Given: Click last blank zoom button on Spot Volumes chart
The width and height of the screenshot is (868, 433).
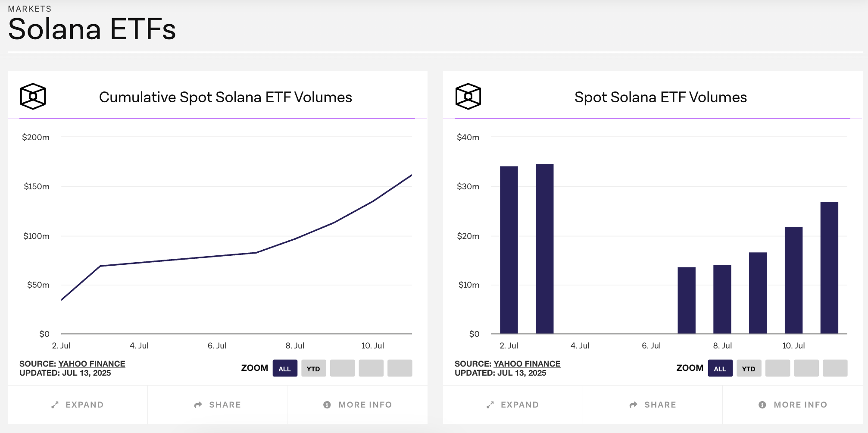Looking at the screenshot, I should tap(835, 368).
